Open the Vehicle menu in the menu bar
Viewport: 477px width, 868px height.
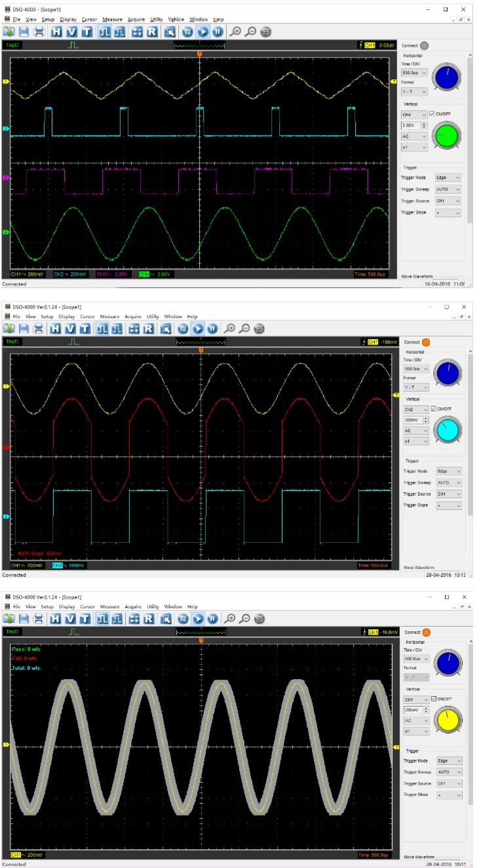[176, 20]
